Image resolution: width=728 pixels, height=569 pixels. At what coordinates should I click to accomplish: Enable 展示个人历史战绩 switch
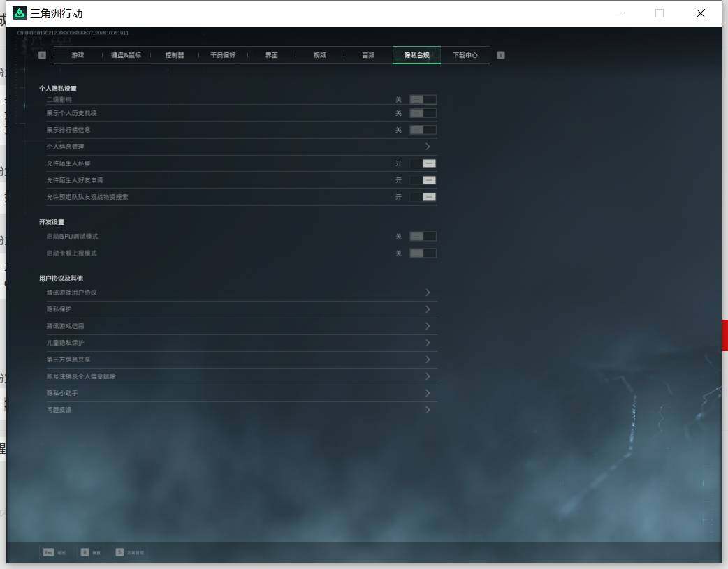[x=423, y=113]
